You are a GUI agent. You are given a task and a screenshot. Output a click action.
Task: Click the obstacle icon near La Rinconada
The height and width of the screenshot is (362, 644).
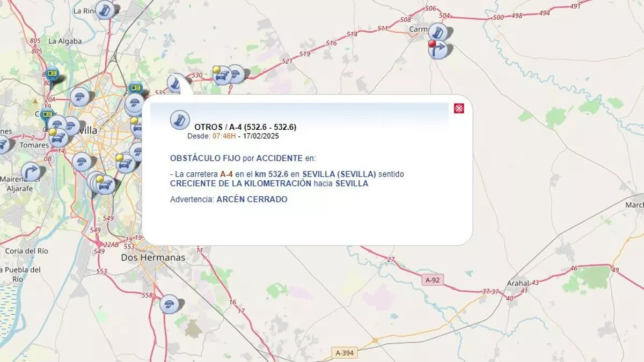pos(106,10)
